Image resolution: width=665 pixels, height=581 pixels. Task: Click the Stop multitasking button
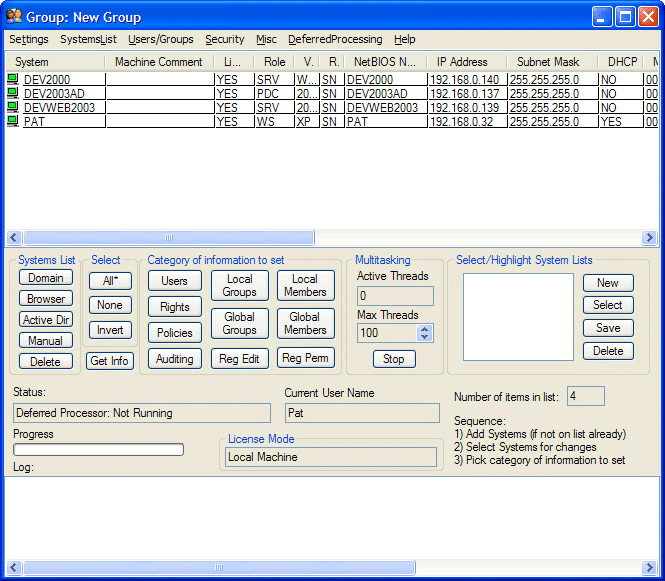pos(394,359)
